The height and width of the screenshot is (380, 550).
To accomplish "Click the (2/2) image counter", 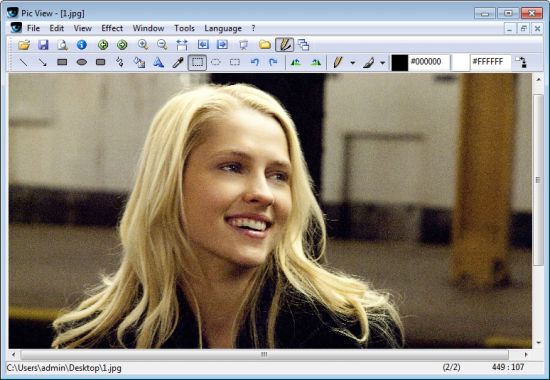I will tap(451, 367).
